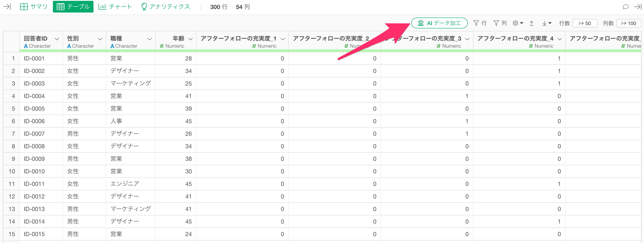Click the download arrow icon in the toolbar

[546, 23]
